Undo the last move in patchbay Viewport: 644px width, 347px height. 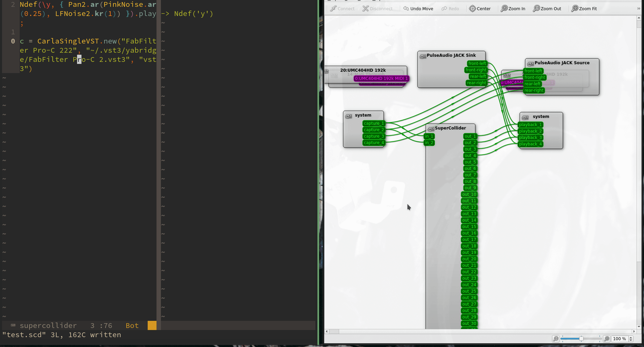click(418, 8)
